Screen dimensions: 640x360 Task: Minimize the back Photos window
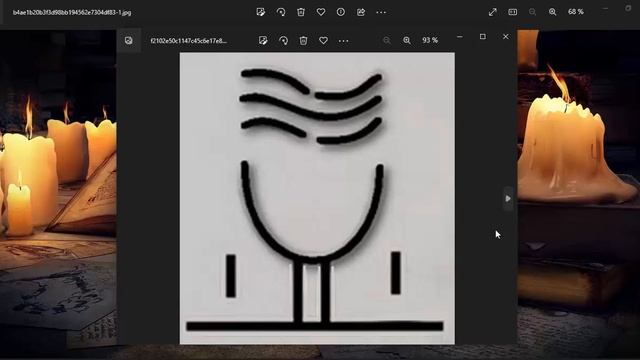pos(605,9)
